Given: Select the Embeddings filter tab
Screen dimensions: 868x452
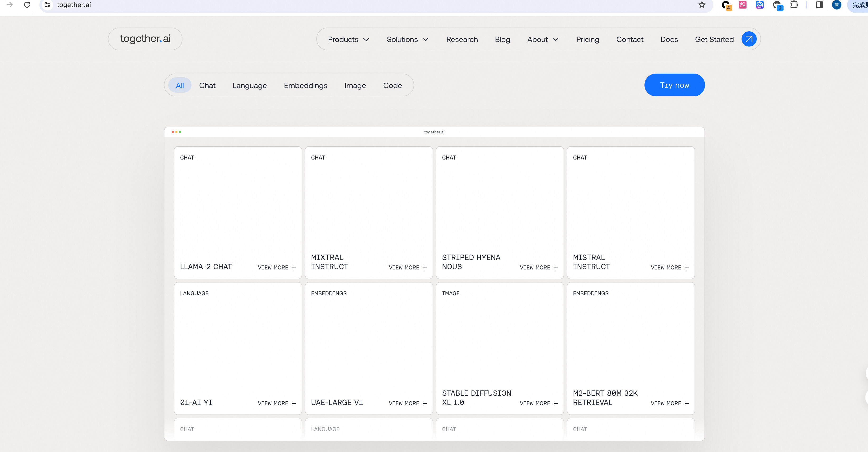Looking at the screenshot, I should (x=305, y=85).
